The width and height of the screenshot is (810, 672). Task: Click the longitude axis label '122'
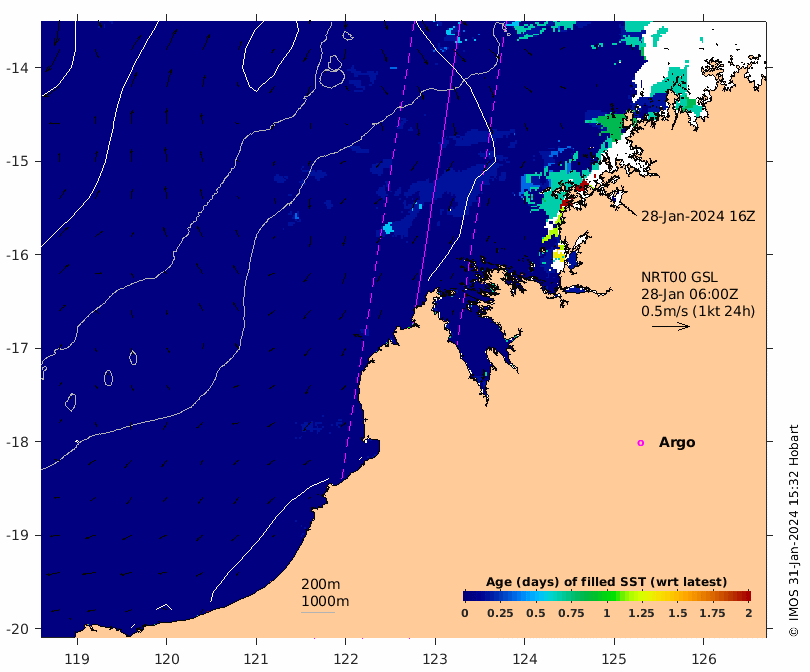(x=346, y=659)
